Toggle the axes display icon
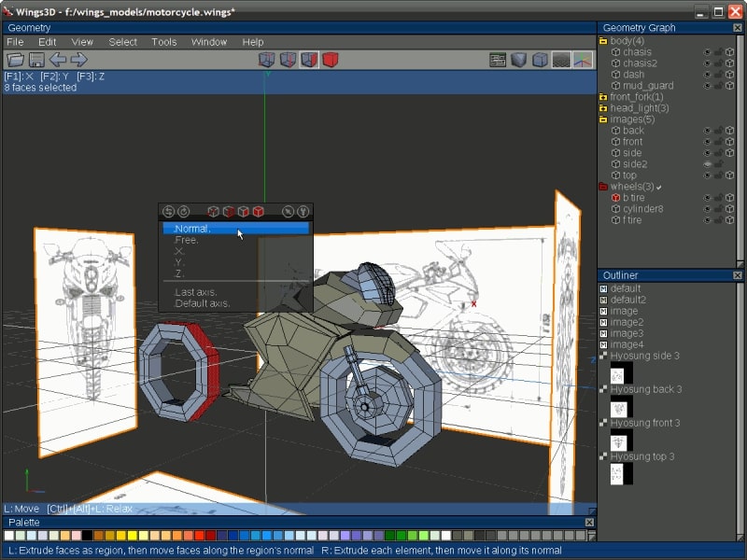The width and height of the screenshot is (747, 560). [x=582, y=60]
